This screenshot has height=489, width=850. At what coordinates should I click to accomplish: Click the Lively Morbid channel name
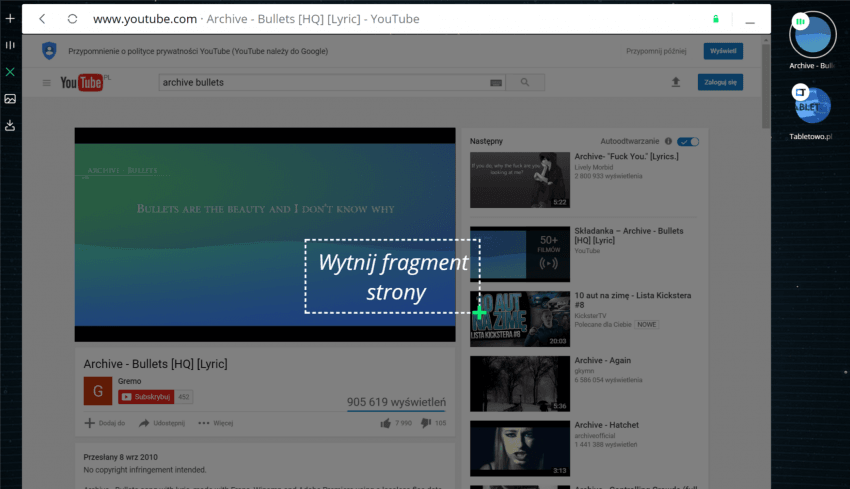click(594, 168)
